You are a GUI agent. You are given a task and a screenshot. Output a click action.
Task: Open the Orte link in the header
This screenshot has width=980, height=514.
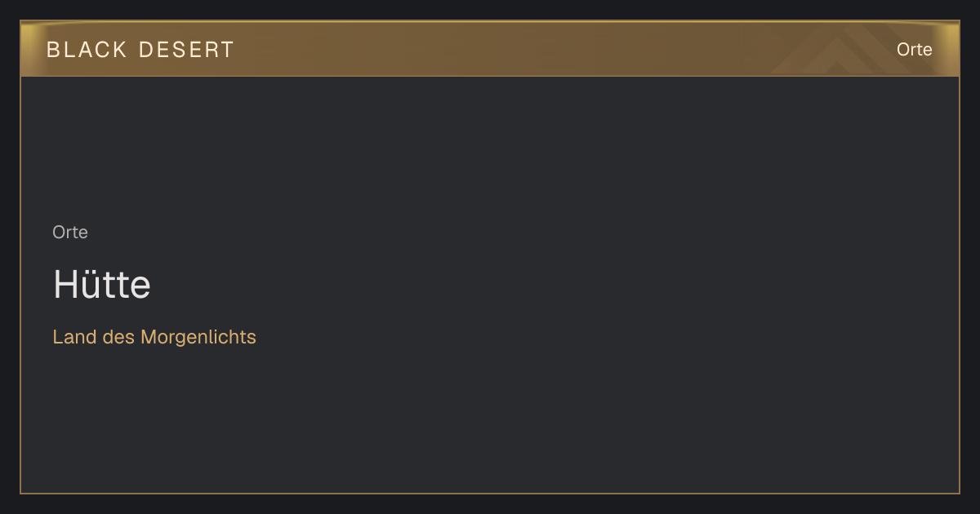914,50
